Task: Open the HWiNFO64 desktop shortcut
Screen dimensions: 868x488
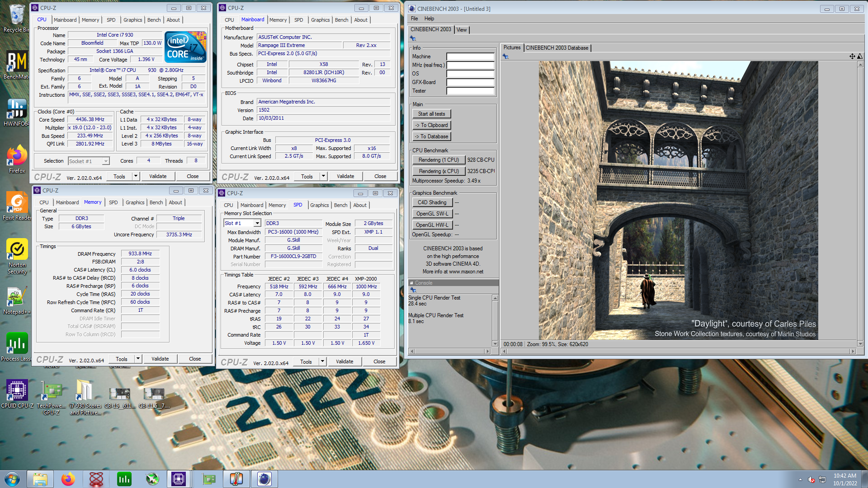Action: 17,112
